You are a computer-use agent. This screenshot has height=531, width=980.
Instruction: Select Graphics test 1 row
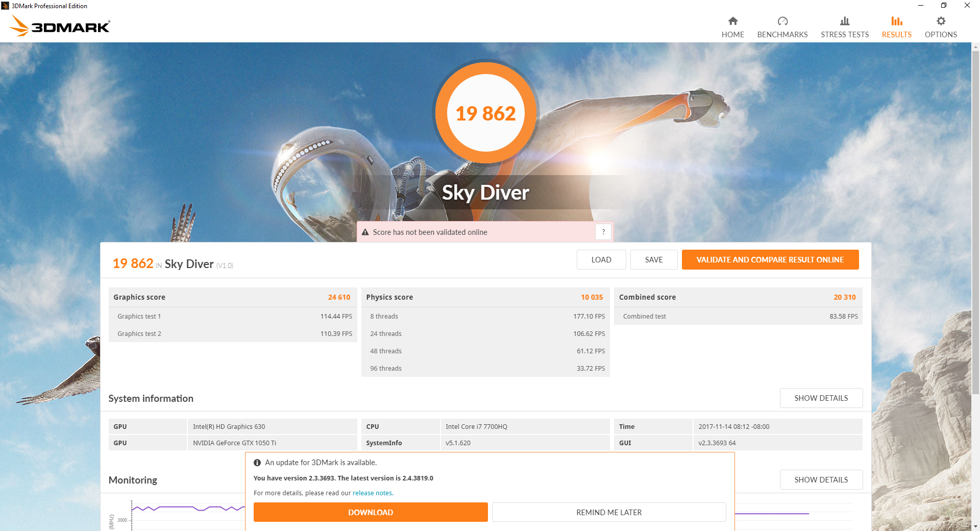233,316
